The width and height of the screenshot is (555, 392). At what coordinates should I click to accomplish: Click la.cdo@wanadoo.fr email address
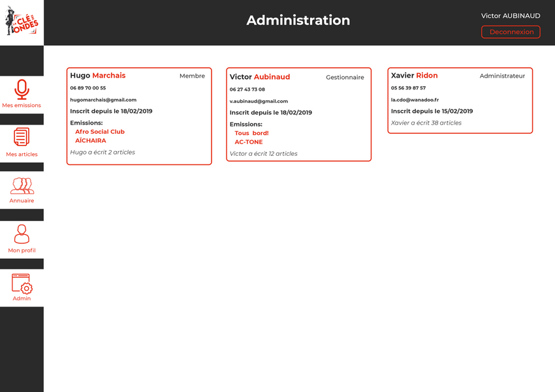click(415, 100)
